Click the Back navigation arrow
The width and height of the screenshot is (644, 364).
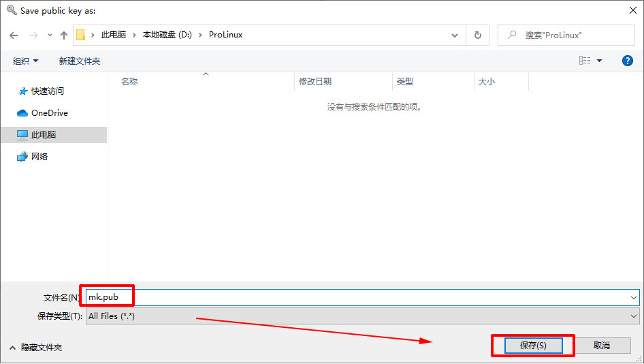point(14,35)
